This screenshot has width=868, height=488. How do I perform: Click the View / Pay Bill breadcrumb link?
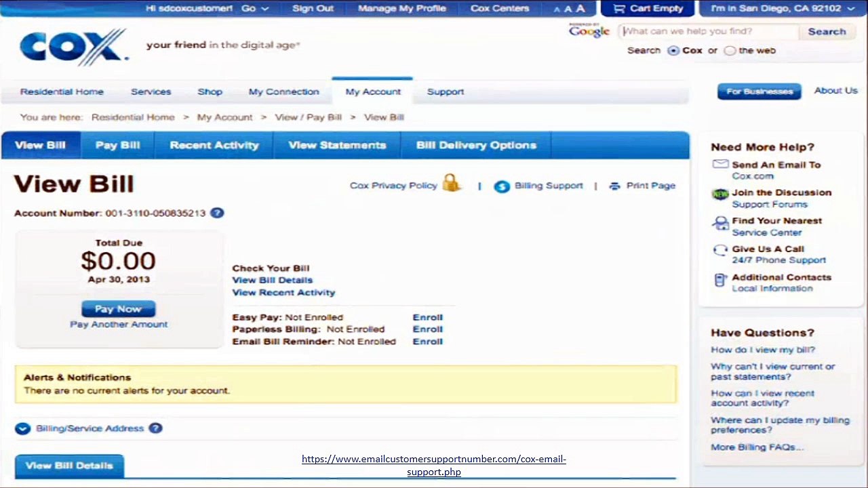pyautogui.click(x=309, y=117)
